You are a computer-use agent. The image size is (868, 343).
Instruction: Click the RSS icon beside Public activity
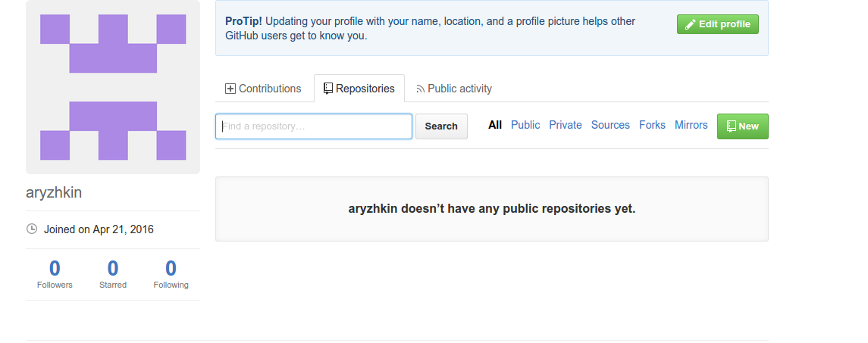(420, 89)
